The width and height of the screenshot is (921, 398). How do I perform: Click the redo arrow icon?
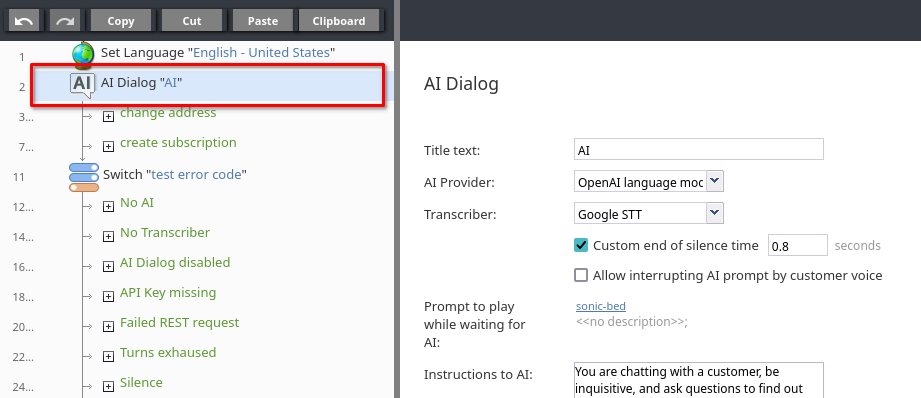pos(65,21)
